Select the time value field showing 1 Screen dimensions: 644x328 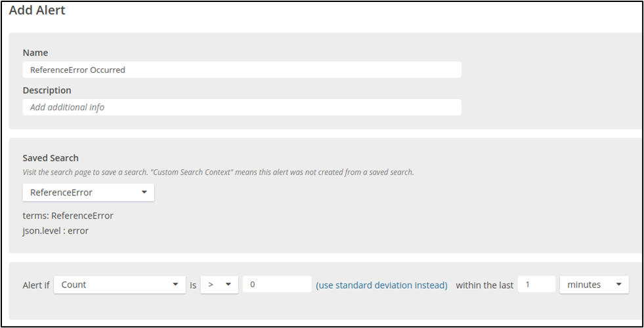536,285
